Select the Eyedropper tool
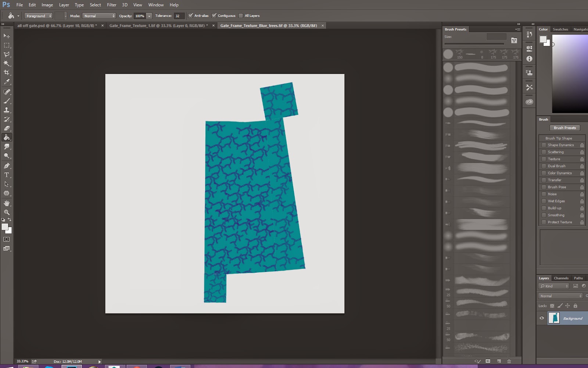 tap(7, 82)
